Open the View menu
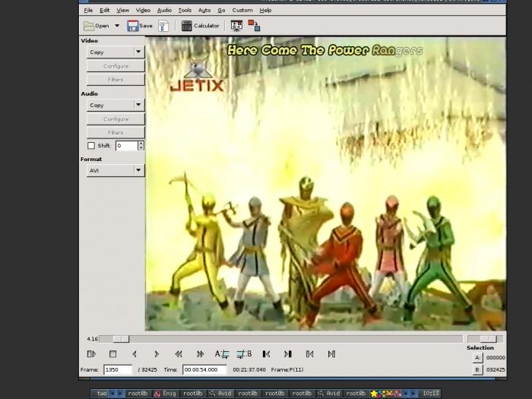 [x=123, y=10]
